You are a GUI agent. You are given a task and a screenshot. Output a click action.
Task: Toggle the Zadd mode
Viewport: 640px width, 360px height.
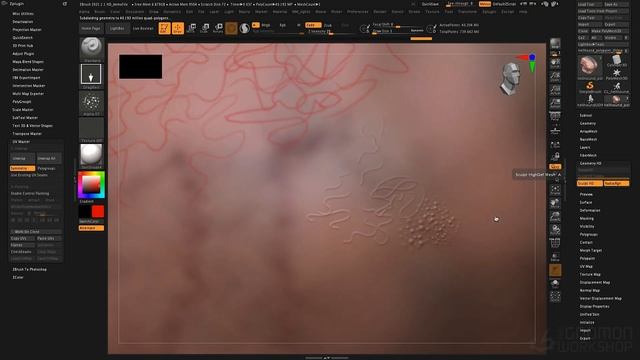click(313, 25)
